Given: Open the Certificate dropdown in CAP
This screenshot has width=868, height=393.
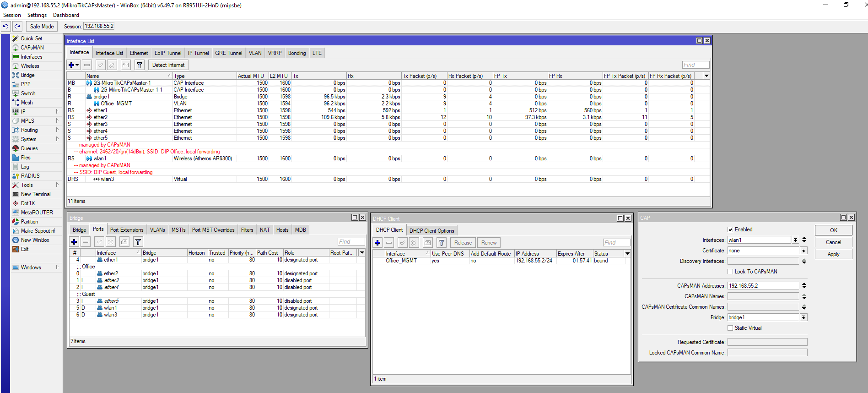Looking at the screenshot, I should (803, 251).
